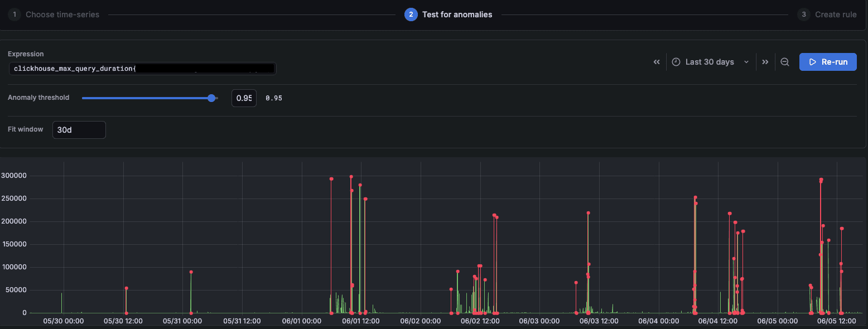Image resolution: width=868 pixels, height=329 pixels.
Task: Zoom out the time range
Action: coord(784,62)
